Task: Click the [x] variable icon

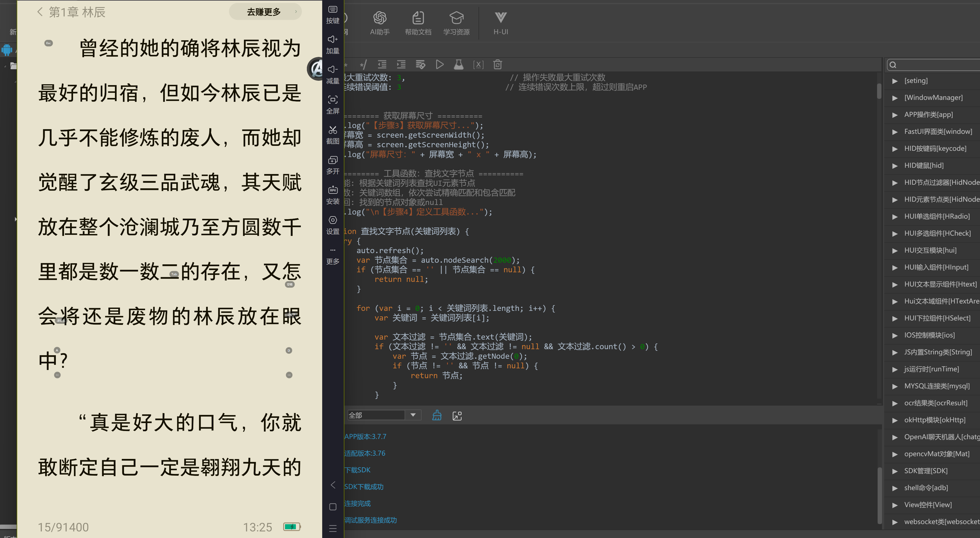Action: [x=478, y=65]
